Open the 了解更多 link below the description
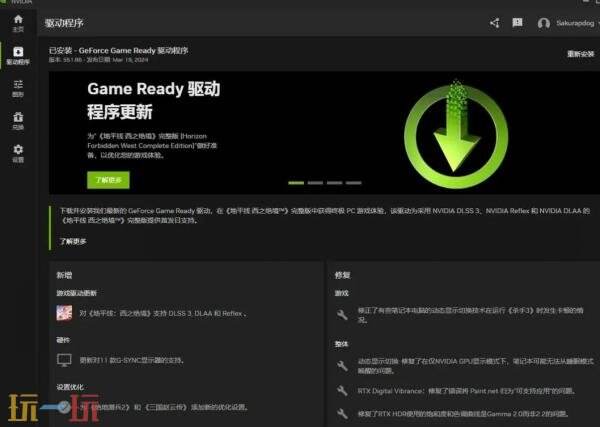600x427 pixels. 73,241
